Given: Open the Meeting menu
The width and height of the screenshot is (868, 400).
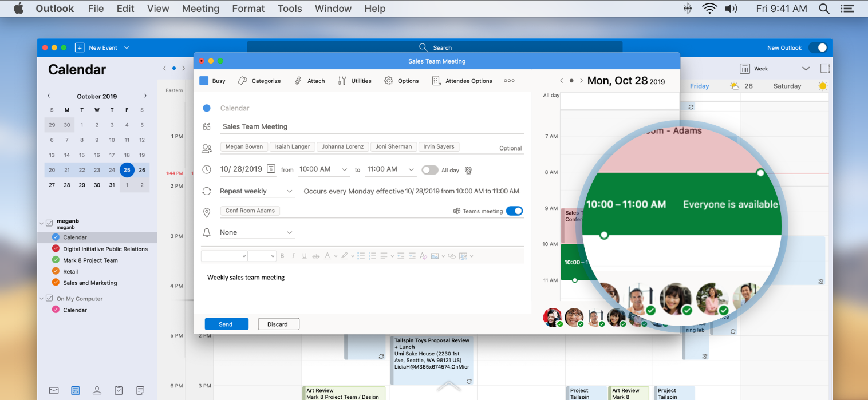Looking at the screenshot, I should click(x=200, y=9).
